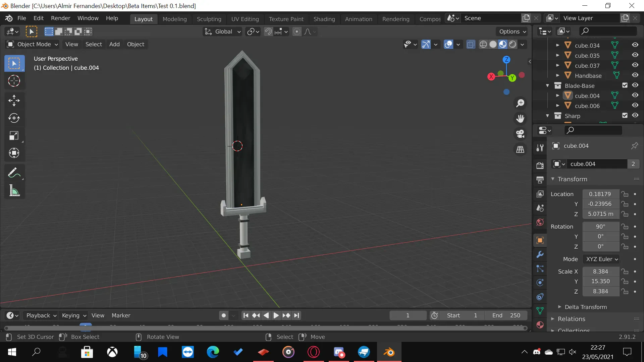Switch to the Sculpting workspace tab

[x=209, y=19]
